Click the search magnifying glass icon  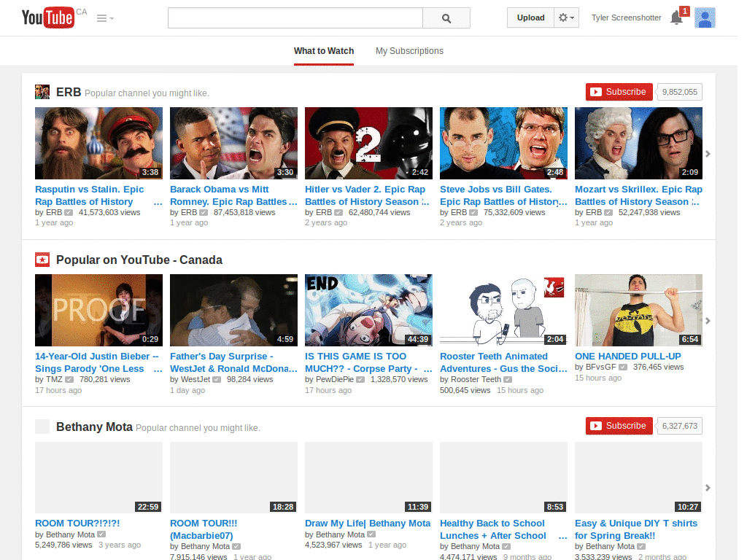point(446,17)
